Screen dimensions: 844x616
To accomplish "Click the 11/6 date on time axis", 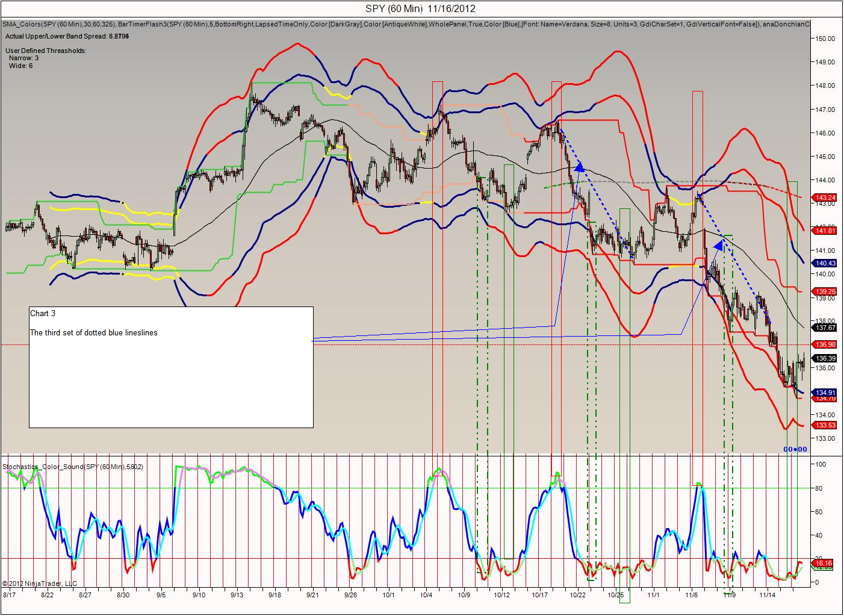I will tap(692, 595).
